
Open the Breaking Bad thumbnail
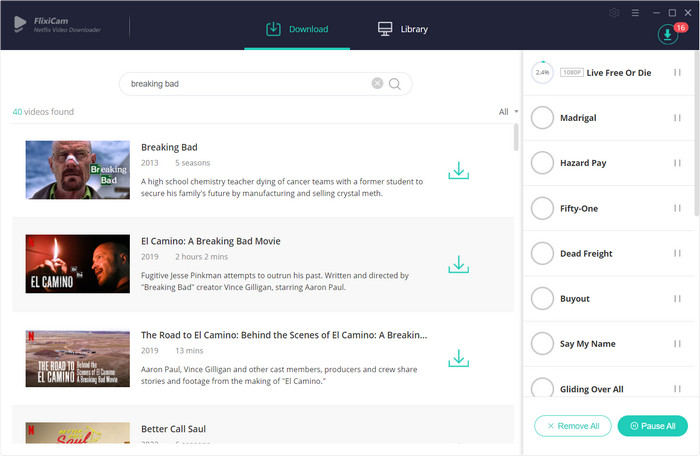(x=78, y=170)
